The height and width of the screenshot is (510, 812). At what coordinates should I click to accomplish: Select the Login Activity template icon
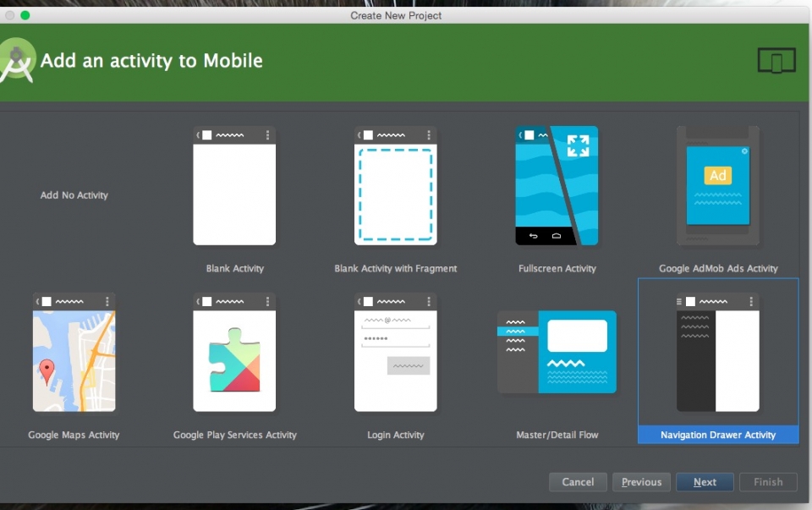(395, 353)
